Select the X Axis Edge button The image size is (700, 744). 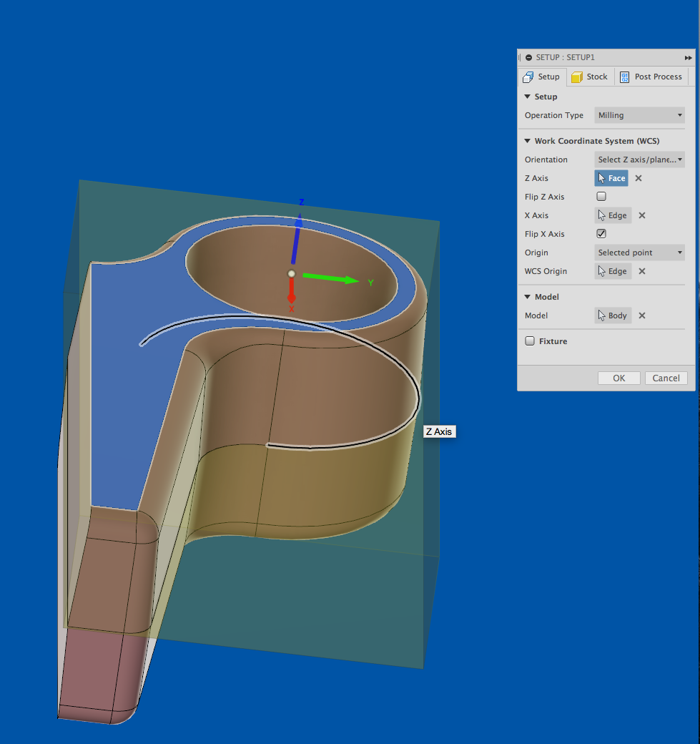tap(613, 215)
